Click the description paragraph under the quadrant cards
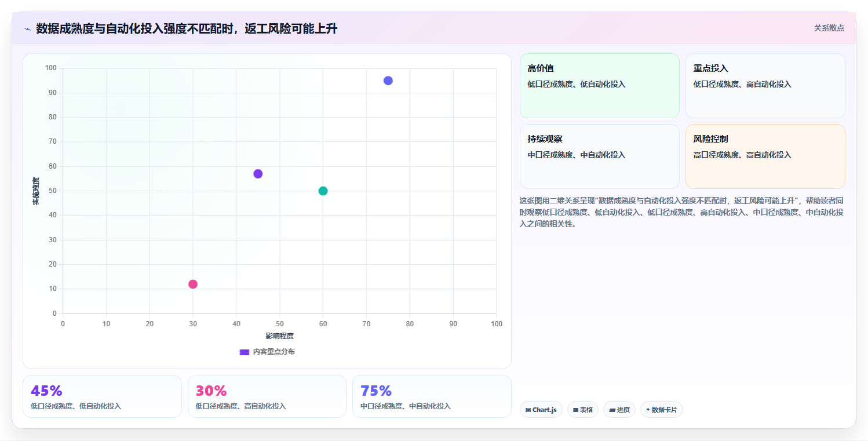The width and height of the screenshot is (868, 441). (681, 212)
